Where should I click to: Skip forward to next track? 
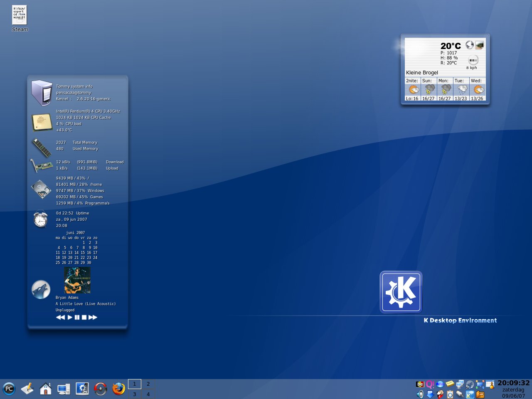(93, 317)
